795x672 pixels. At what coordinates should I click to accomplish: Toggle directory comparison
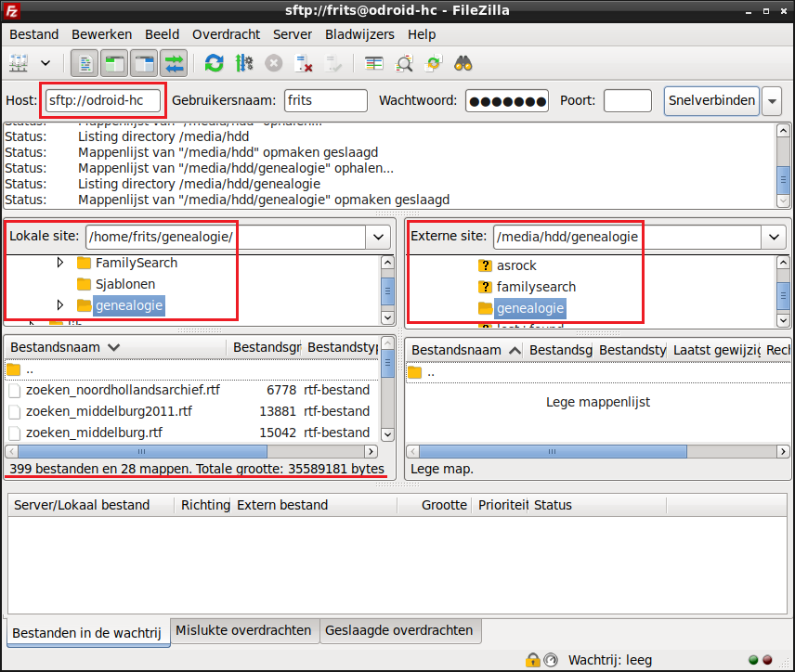[404, 64]
